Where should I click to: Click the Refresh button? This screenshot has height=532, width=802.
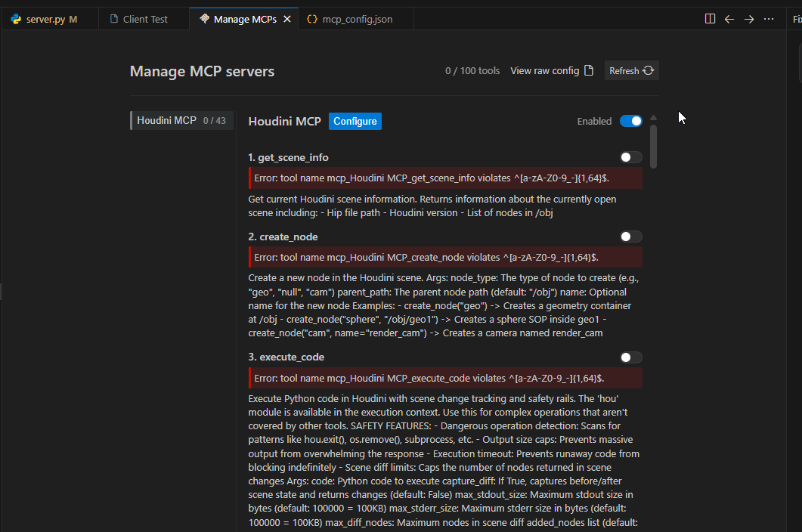[x=632, y=70]
